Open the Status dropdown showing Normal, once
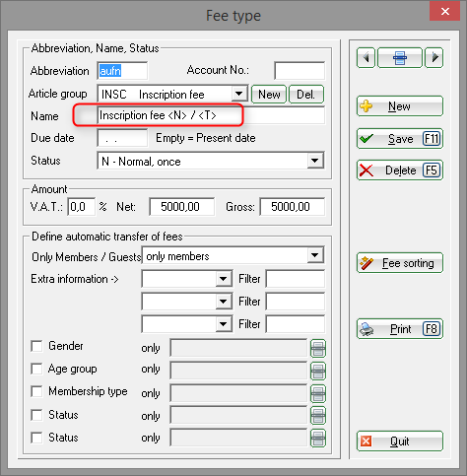This screenshot has height=476, width=467. 315,161
